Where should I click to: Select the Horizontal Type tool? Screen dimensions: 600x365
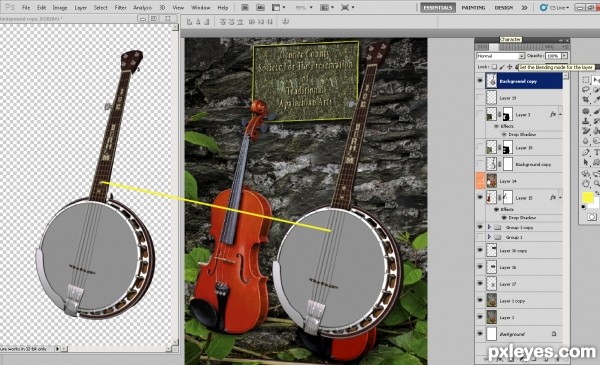[596, 153]
